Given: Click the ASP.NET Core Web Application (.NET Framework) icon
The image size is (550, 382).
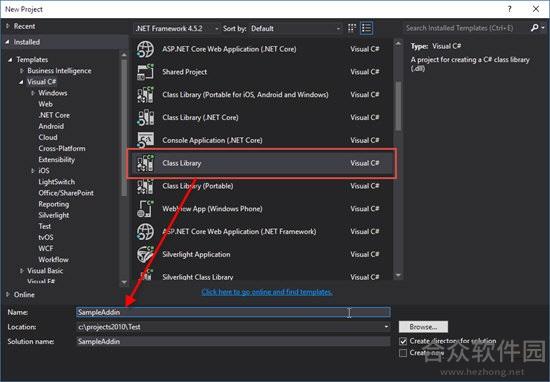Looking at the screenshot, I should [145, 232].
